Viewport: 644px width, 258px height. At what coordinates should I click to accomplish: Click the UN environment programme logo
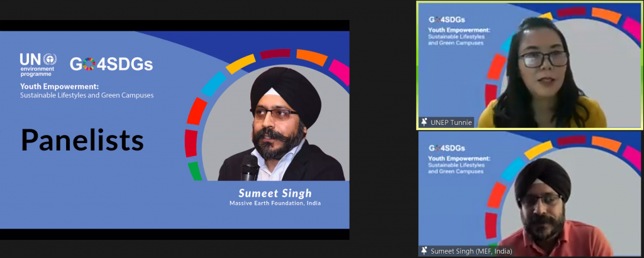[38, 65]
